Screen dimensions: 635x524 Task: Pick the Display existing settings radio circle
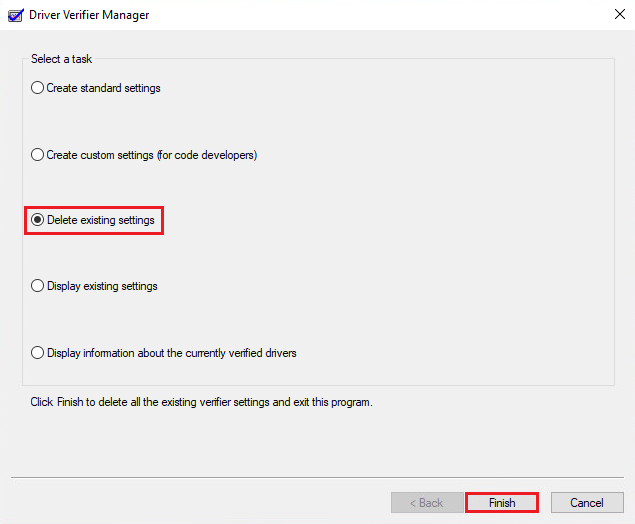(37, 286)
